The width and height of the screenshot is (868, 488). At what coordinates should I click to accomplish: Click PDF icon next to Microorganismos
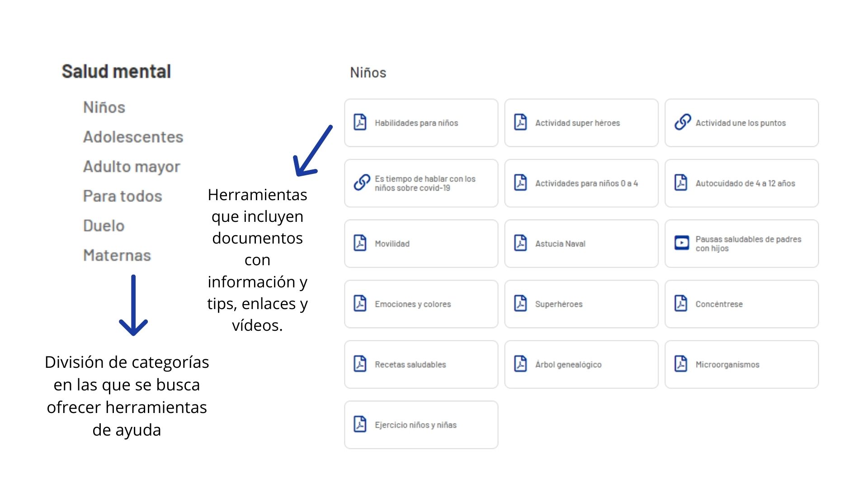(681, 364)
